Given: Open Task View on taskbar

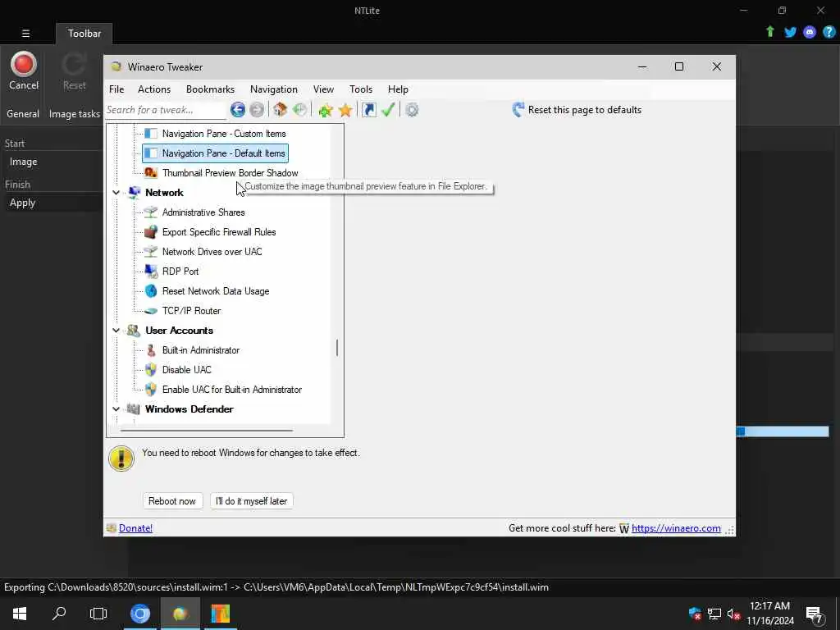Looking at the screenshot, I should (98, 614).
